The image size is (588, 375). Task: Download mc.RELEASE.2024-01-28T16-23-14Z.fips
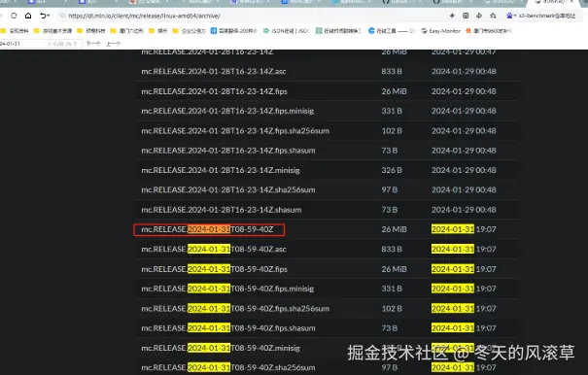tap(214, 91)
